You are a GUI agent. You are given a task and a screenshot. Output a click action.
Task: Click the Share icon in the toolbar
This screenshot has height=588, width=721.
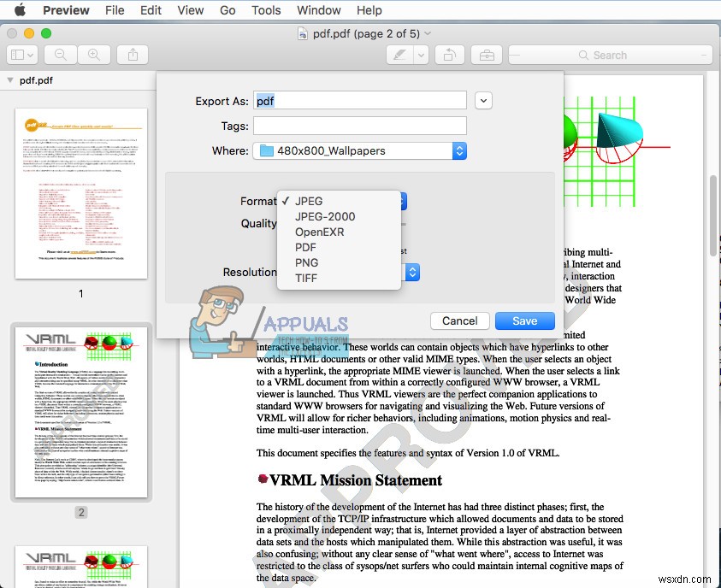(x=133, y=54)
